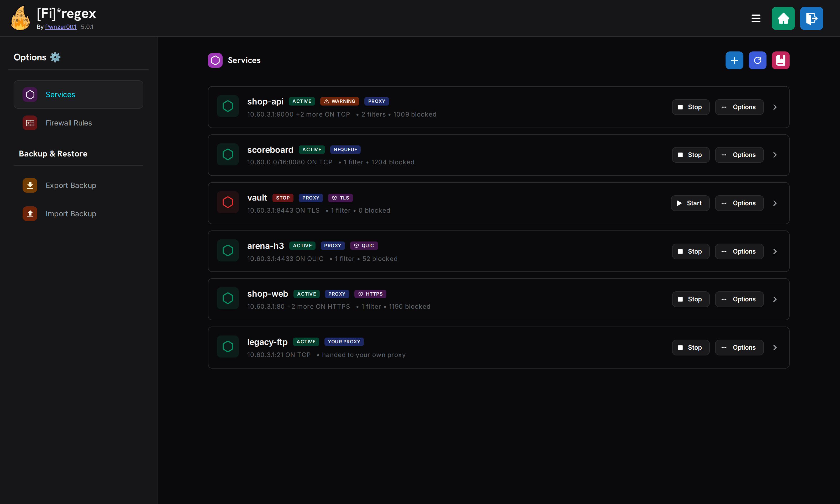This screenshot has width=840, height=504.
Task: Click the Import Backup upload icon
Action: [x=30, y=214]
